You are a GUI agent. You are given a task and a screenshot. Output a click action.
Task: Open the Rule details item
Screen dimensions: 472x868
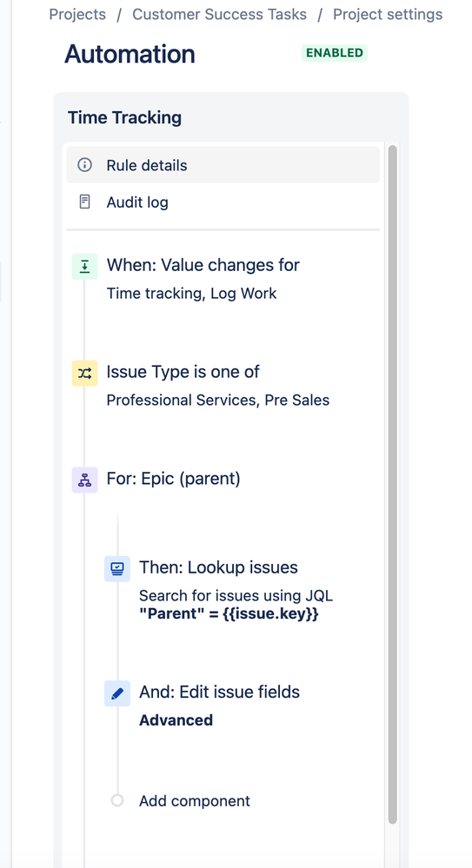[223, 165]
